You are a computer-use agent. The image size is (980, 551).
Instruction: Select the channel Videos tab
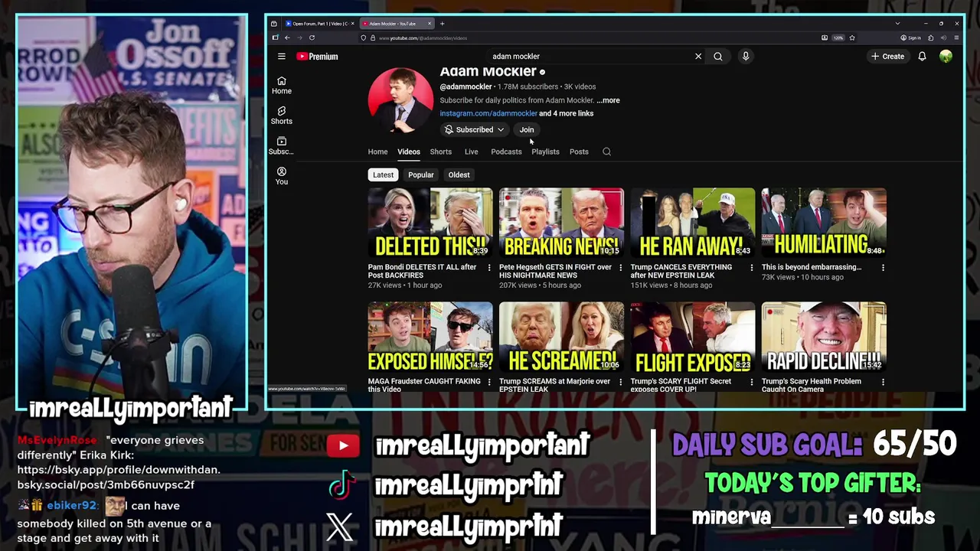click(x=409, y=152)
